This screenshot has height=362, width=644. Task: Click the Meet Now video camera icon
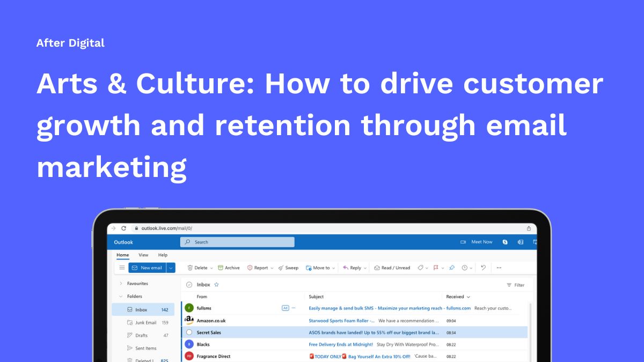[x=463, y=242]
